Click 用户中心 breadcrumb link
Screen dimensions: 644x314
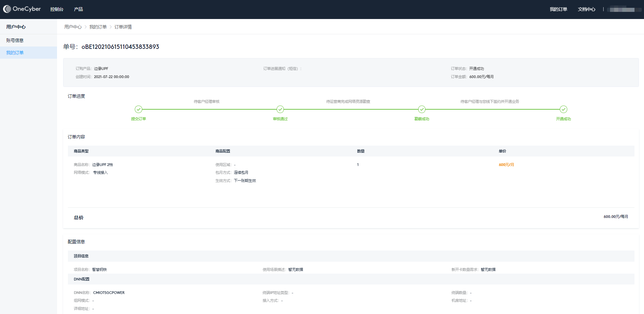coord(73,27)
